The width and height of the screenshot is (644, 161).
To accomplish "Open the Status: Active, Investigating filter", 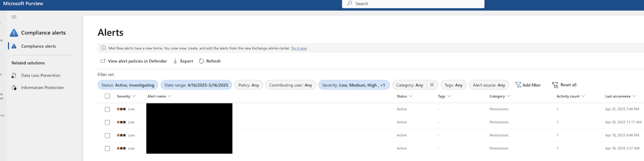I will click(x=128, y=85).
